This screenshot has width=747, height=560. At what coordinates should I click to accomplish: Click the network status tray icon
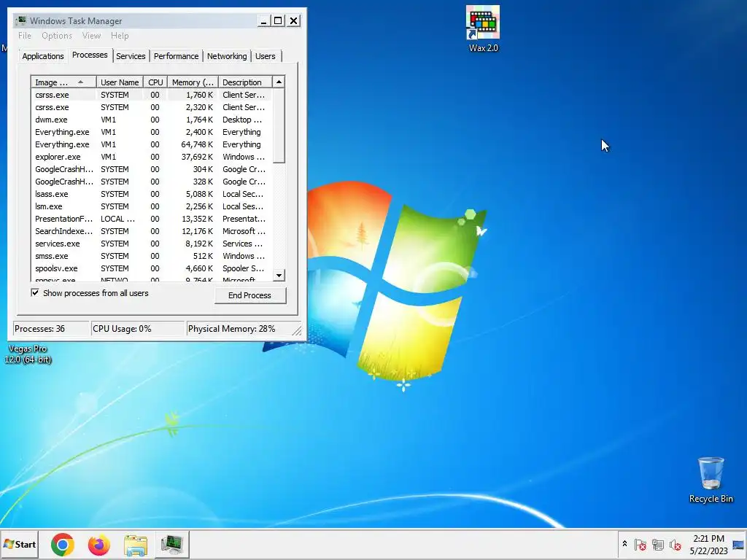[658, 544]
